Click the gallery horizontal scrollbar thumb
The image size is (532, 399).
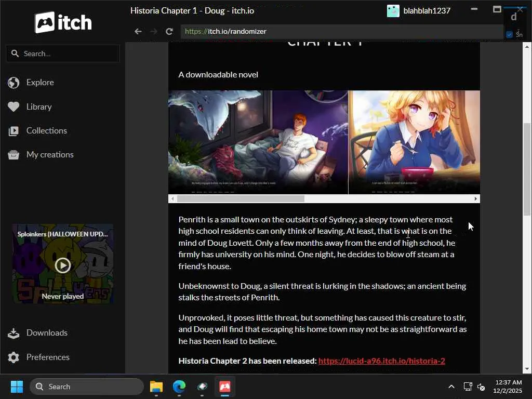pos(241,199)
